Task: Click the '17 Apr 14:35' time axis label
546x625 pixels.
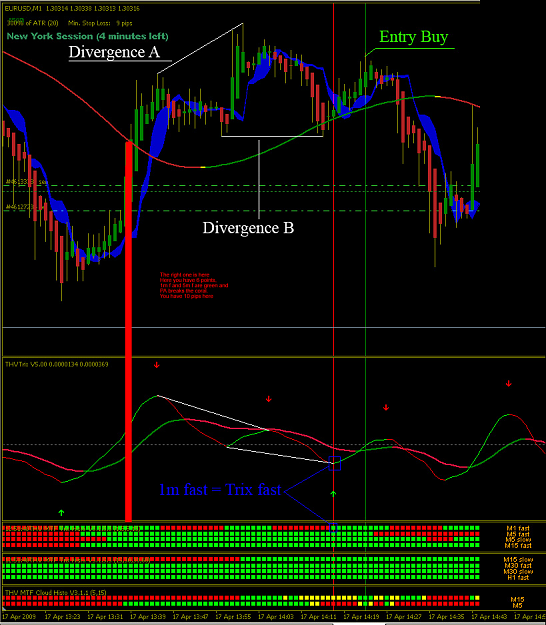Action: click(447, 616)
